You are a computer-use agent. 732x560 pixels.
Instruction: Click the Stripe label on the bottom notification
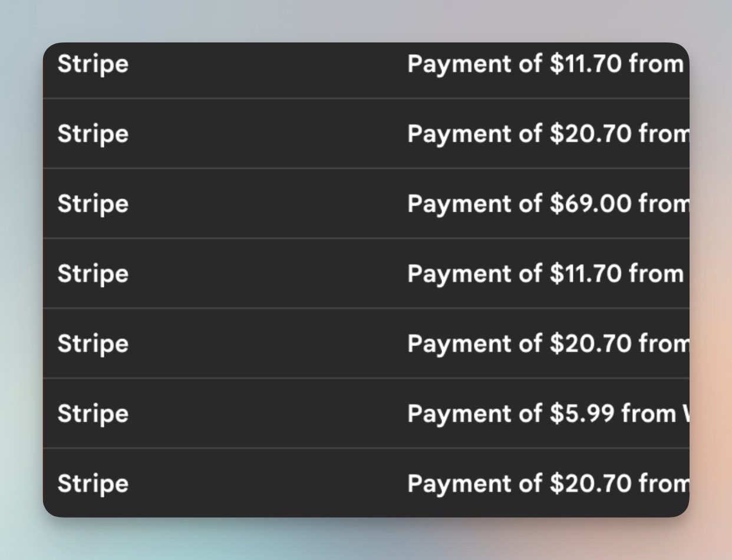[x=93, y=483]
